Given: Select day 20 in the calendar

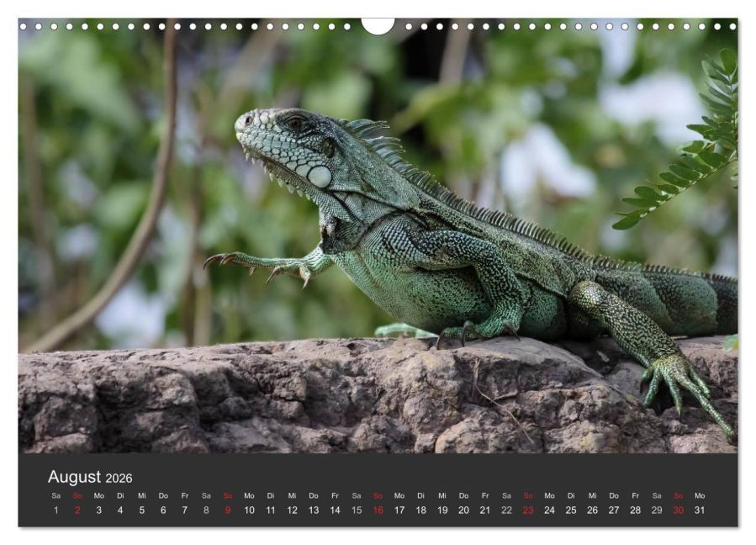Looking at the screenshot, I should click(464, 511).
